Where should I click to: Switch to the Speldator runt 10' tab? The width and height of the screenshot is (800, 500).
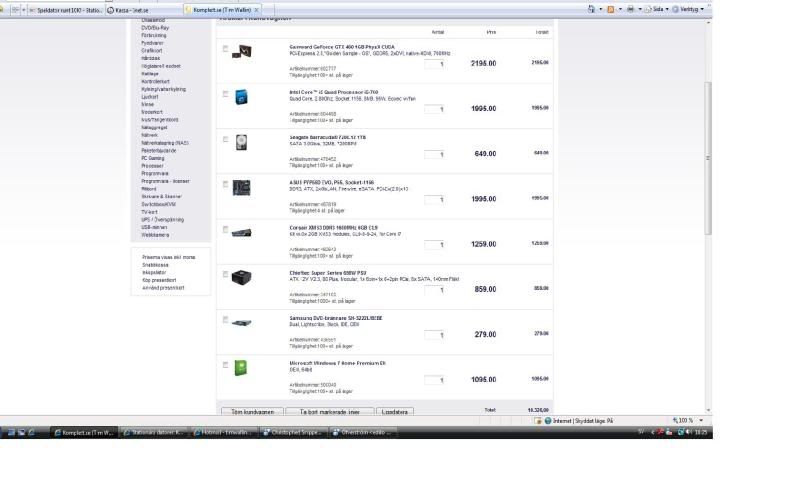click(66, 9)
